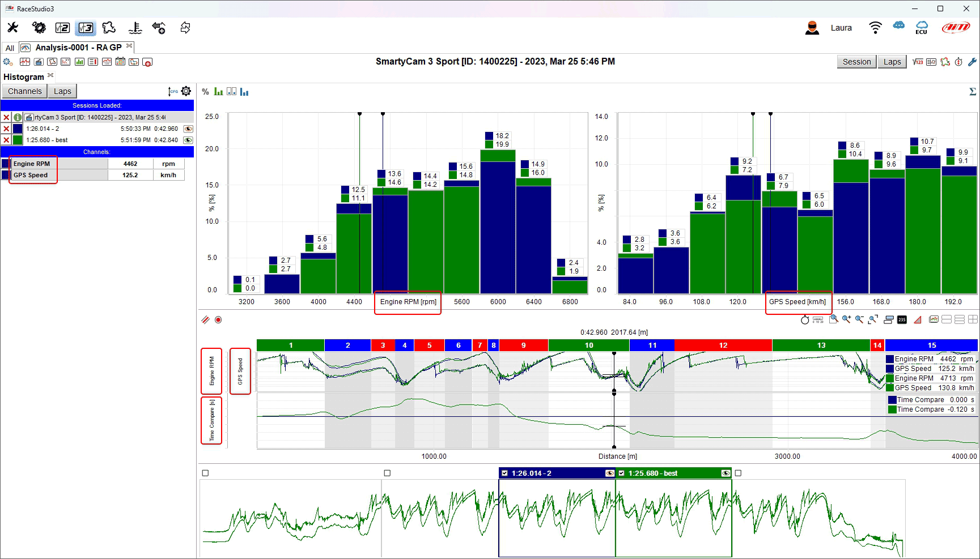Add a track map view
This screenshot has height=559, width=980.
tap(52, 62)
